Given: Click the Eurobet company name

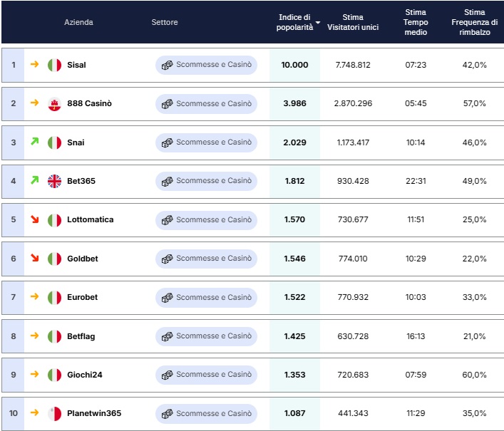Looking at the screenshot, I should click(82, 297).
